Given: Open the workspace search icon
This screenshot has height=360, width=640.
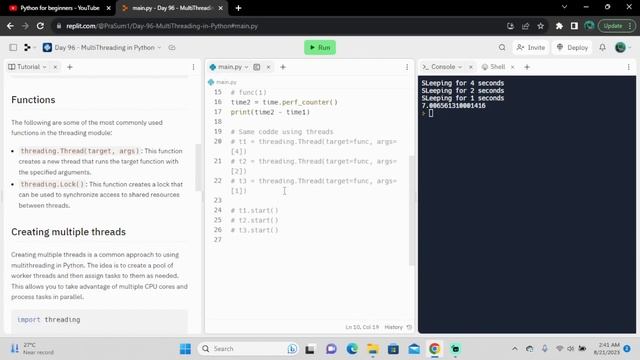Looking at the screenshot, I should click(502, 47).
